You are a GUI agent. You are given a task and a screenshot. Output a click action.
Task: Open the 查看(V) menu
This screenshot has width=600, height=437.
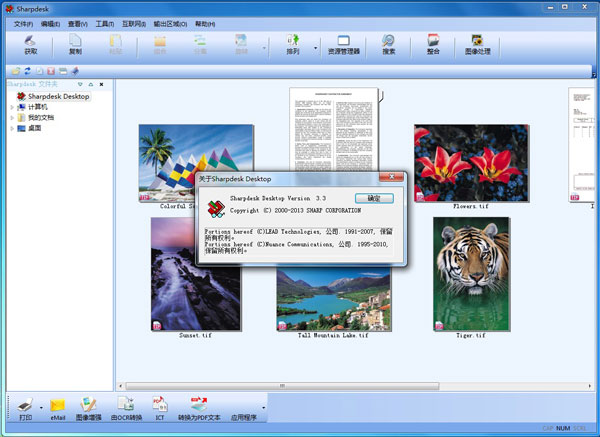pyautogui.click(x=78, y=24)
